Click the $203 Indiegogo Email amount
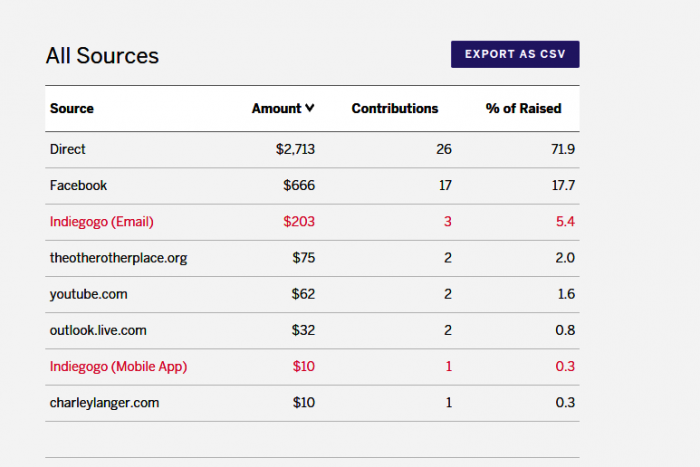Screen dimensions: 700x467 point(299,221)
